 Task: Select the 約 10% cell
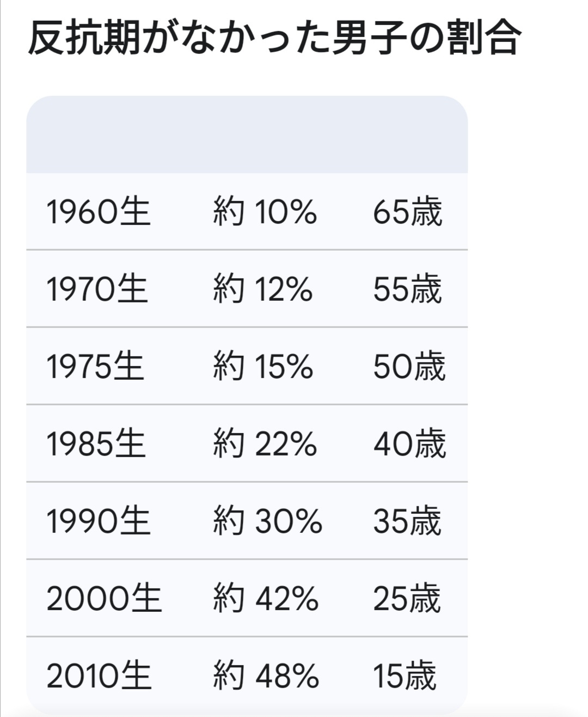click(x=265, y=211)
